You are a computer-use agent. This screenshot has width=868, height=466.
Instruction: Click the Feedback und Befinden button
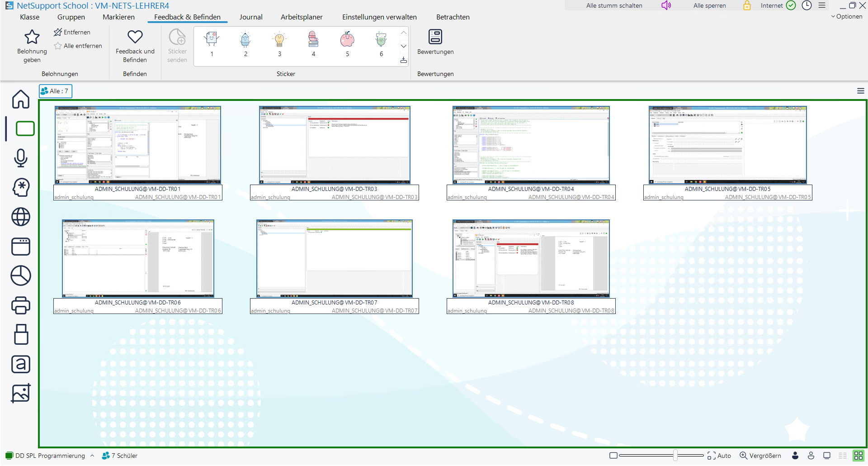135,45
